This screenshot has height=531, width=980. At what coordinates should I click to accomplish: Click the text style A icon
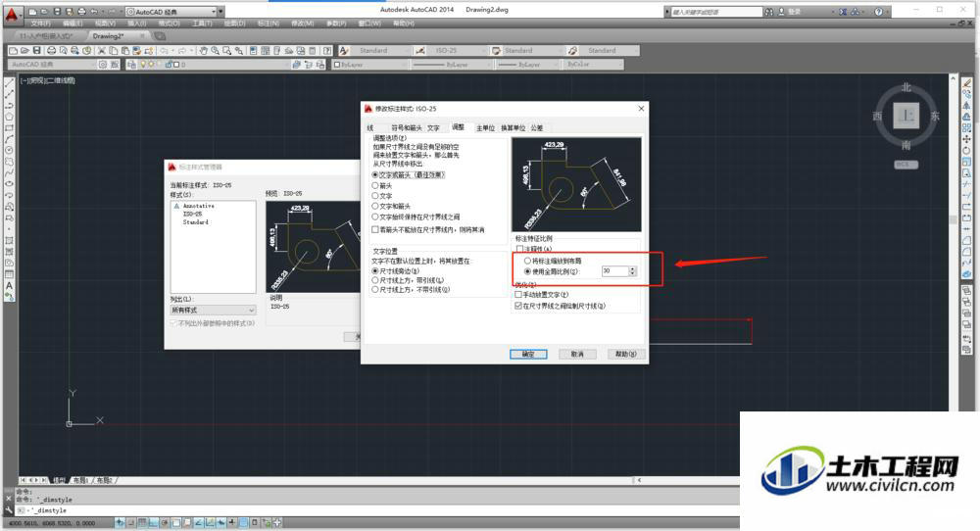point(344,51)
